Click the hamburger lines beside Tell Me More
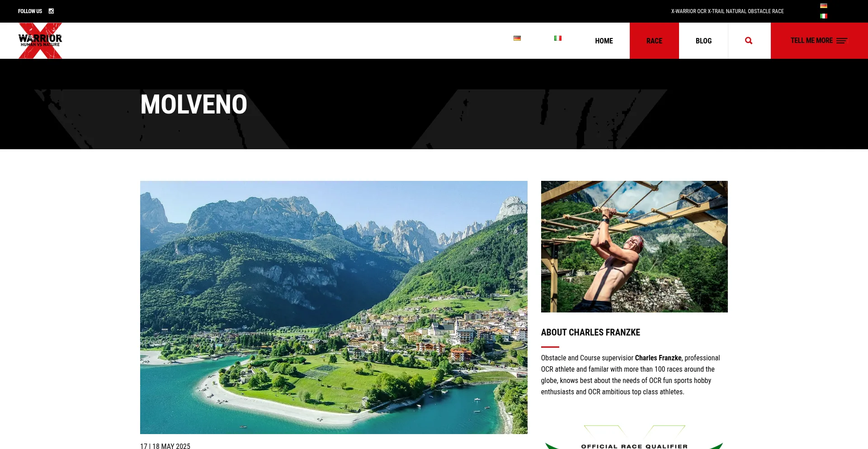The width and height of the screenshot is (868, 449). (x=842, y=41)
